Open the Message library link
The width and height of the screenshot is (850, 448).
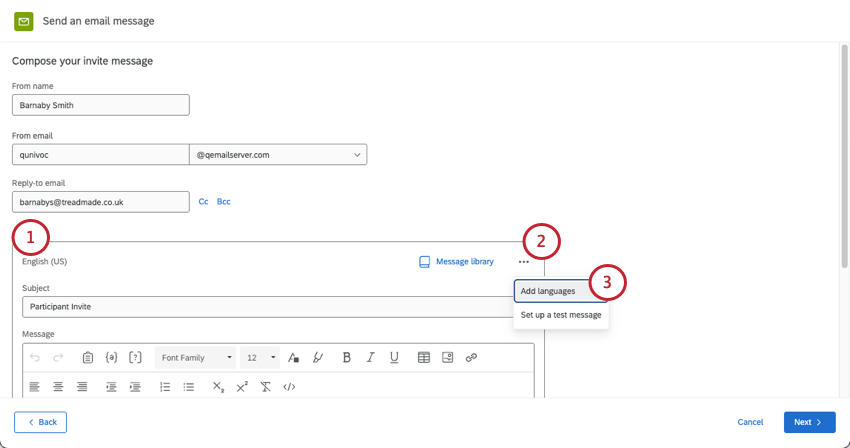tap(465, 262)
